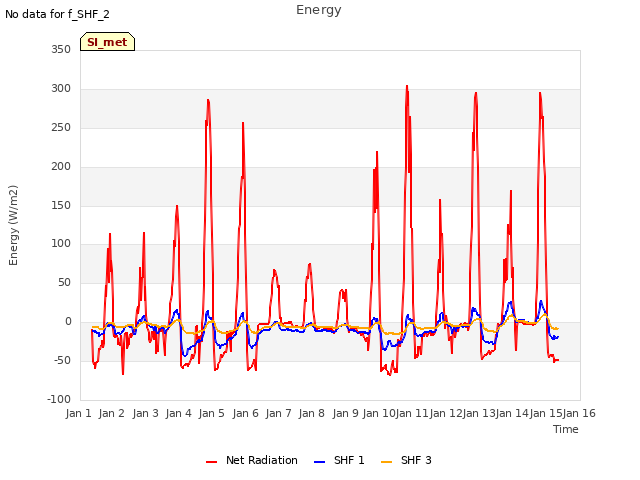Click the Net Radiation legend entry
The width and height of the screenshot is (640, 480).
(x=252, y=460)
